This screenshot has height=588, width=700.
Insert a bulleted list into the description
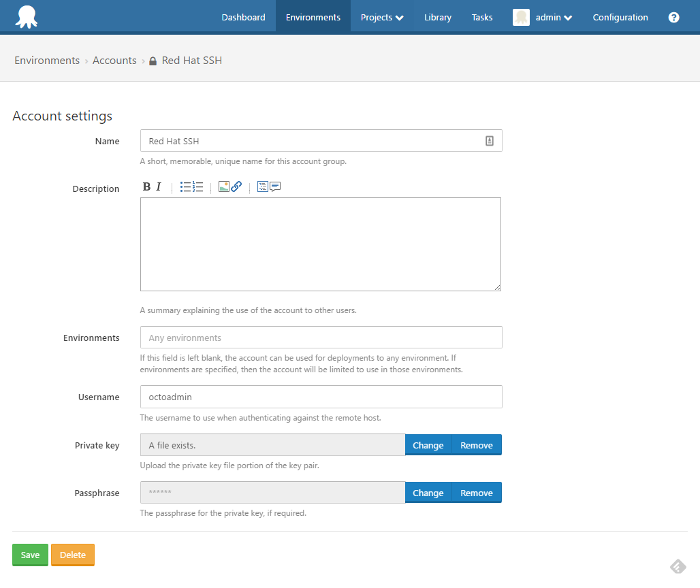[x=185, y=186]
